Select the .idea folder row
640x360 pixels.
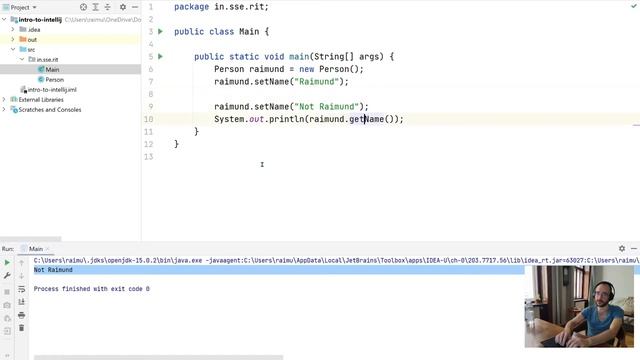70,29
